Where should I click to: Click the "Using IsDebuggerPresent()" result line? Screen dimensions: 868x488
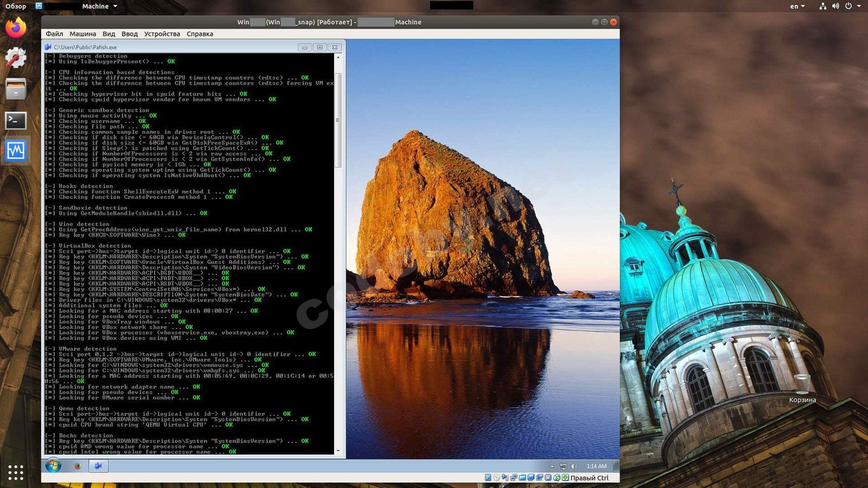tap(110, 61)
